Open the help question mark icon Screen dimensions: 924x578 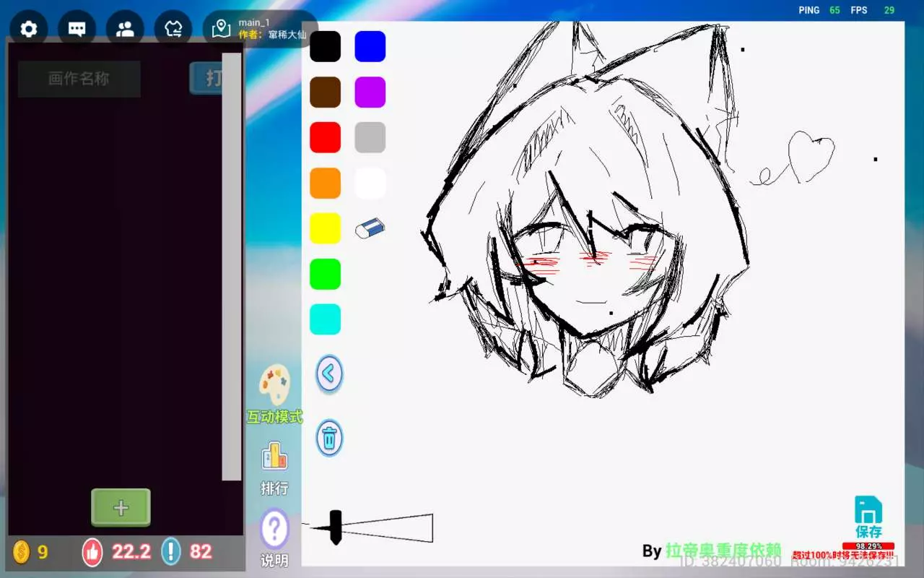pos(274,530)
